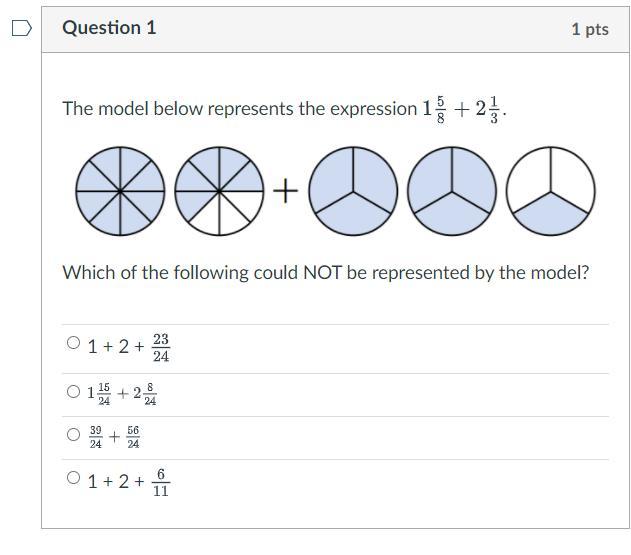Click the fully shaded eighths circle
The image size is (631, 555).
pyautogui.click(x=120, y=190)
